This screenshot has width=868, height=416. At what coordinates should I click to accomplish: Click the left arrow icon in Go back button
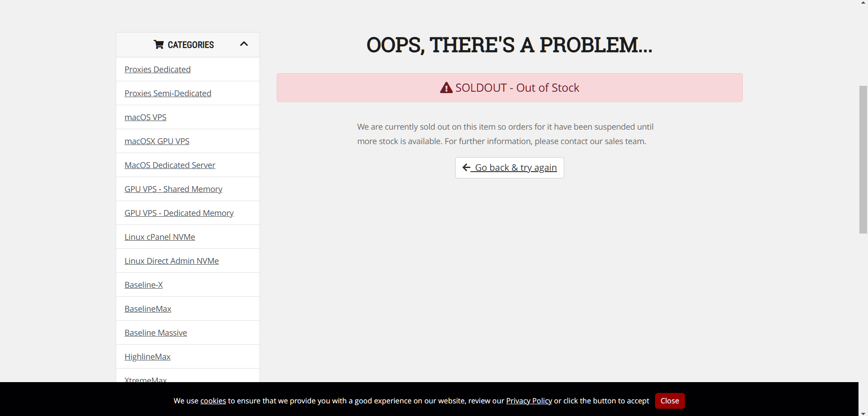(467, 168)
